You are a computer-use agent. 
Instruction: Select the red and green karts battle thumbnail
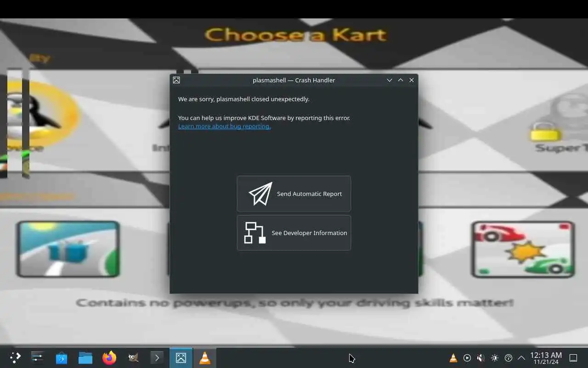523,249
